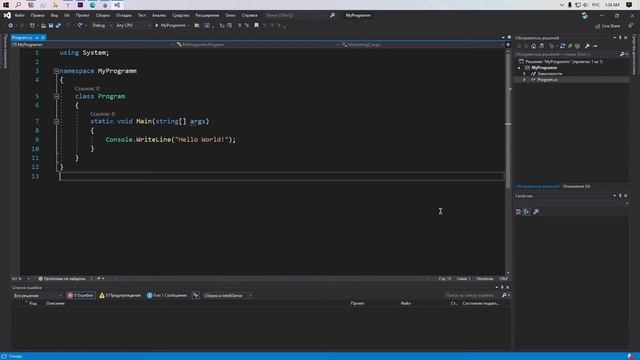Click the no-problems-found status indicator
The image size is (640, 360).
click(62, 279)
